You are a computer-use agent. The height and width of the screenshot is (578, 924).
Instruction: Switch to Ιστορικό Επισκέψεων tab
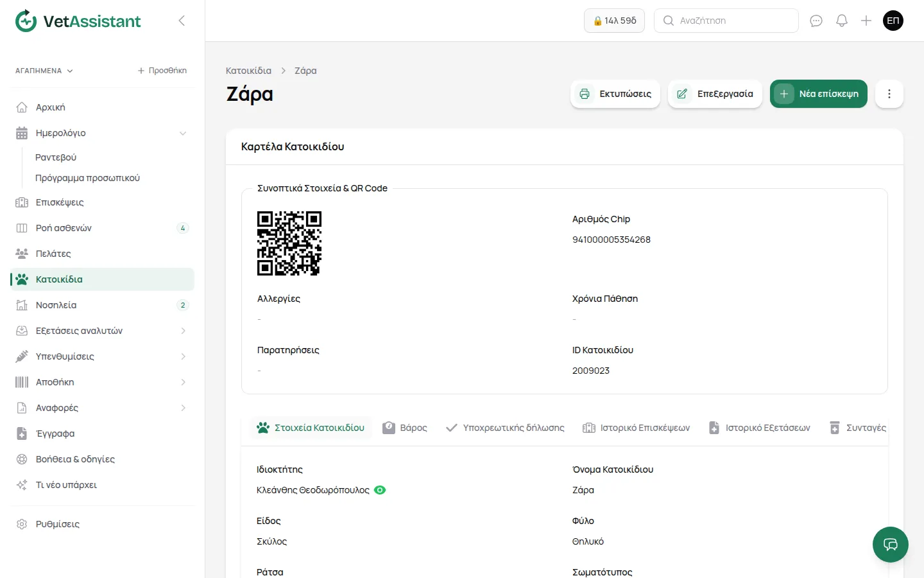[636, 428]
